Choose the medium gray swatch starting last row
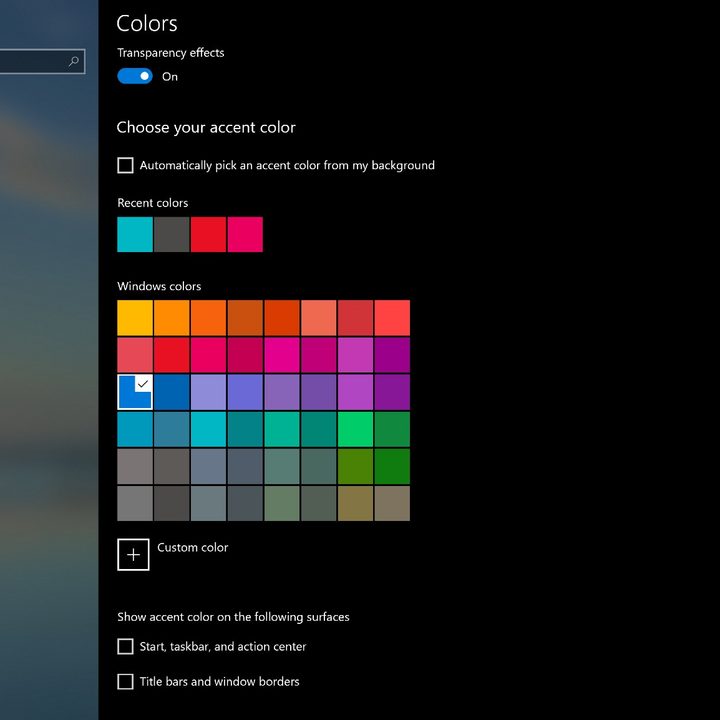 point(135,503)
